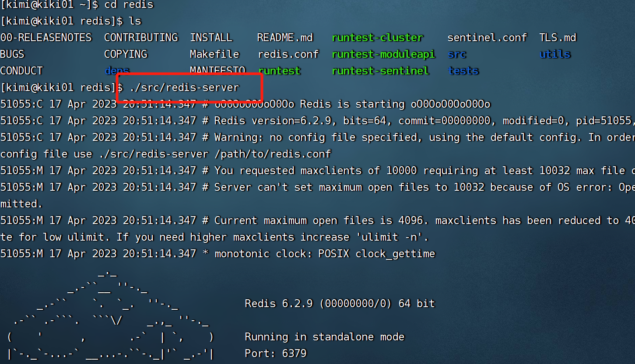Click the COPYING file in the listing
635x364 pixels.
point(126,54)
